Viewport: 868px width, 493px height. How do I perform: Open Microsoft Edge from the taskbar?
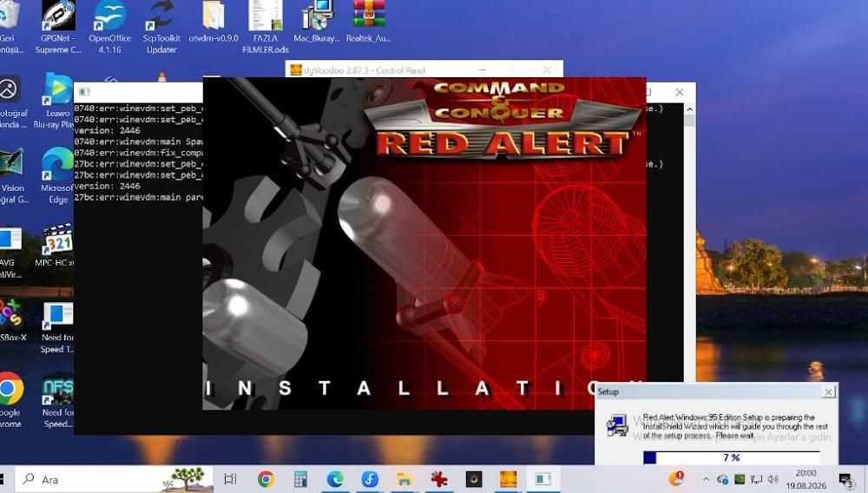coord(335,479)
